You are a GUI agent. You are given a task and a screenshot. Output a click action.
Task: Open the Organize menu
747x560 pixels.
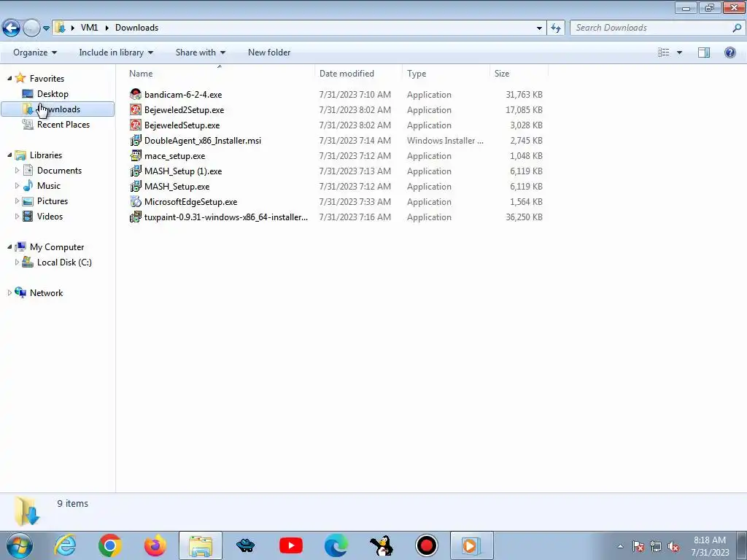(x=35, y=52)
